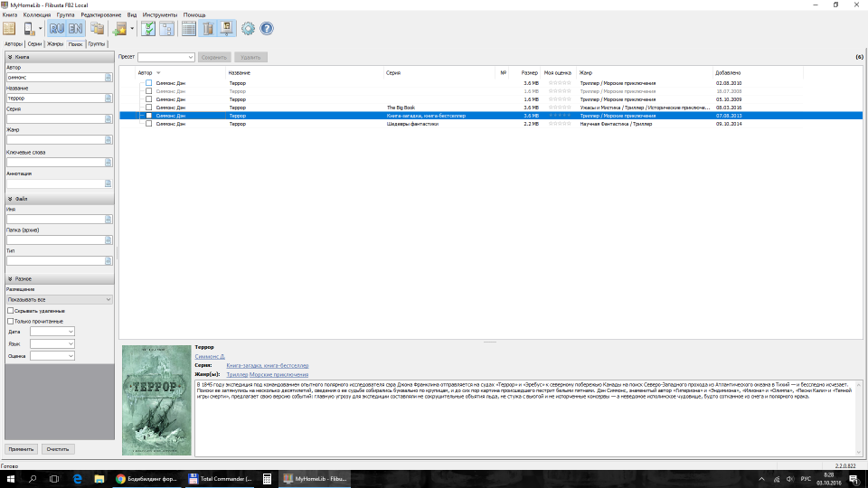Click the add to favorites star icon
This screenshot has height=488, width=868.
(x=119, y=29)
